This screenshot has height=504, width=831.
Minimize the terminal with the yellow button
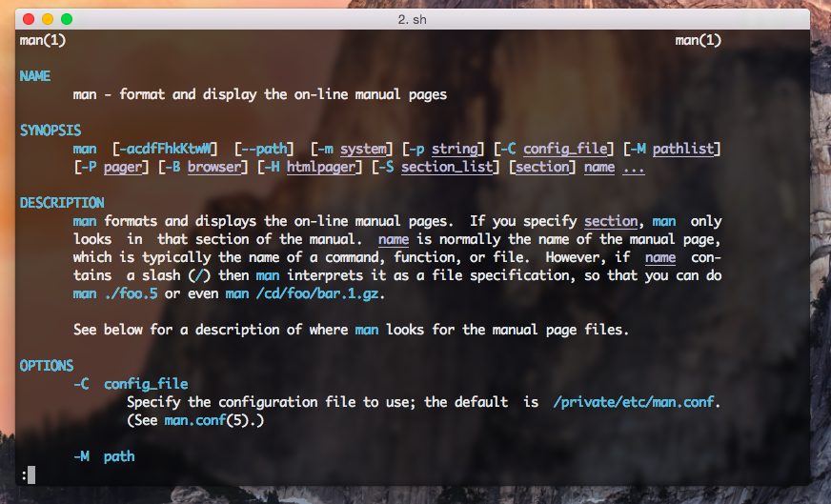coord(48,19)
